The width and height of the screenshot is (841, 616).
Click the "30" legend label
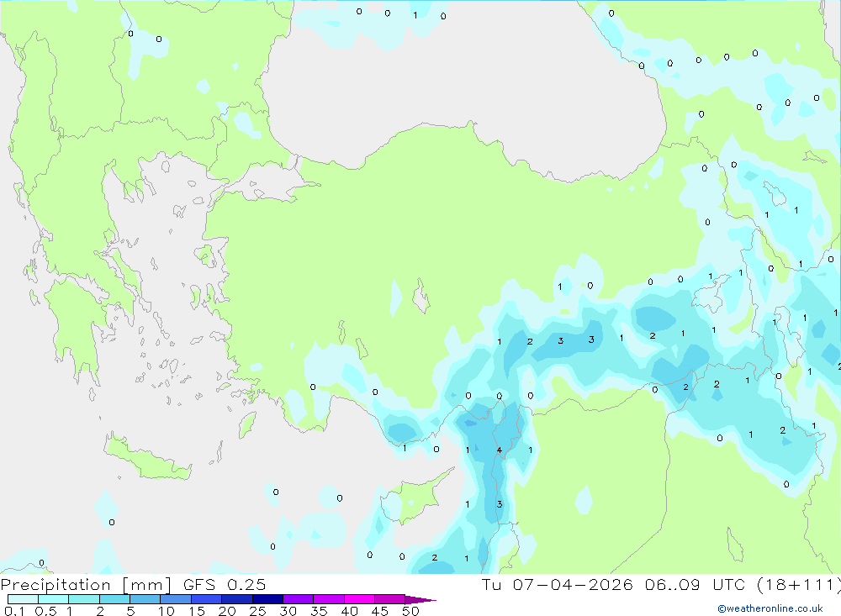(288, 611)
